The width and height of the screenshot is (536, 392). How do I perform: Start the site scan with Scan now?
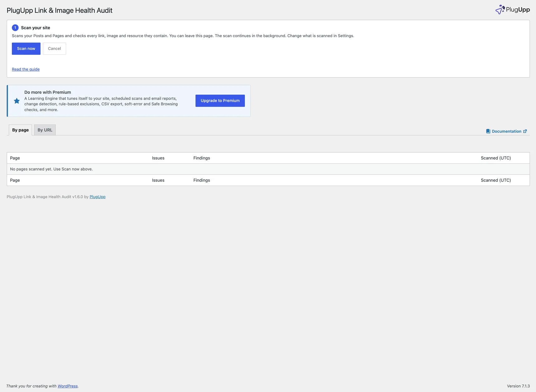click(26, 49)
